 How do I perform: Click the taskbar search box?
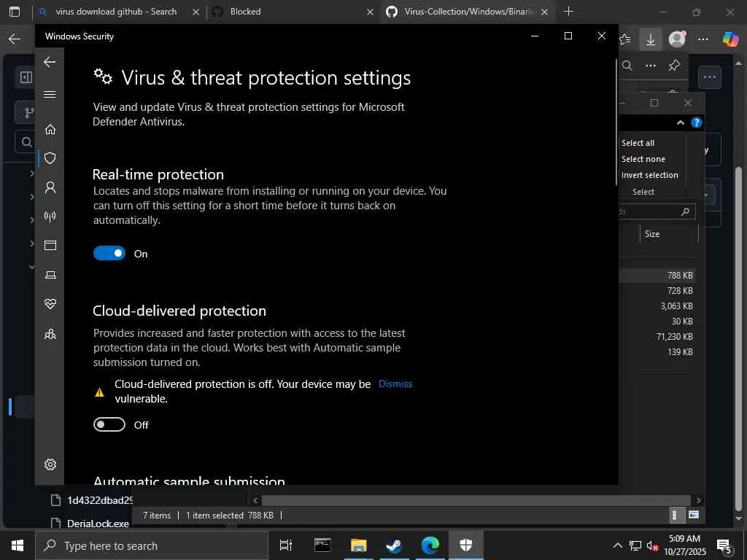tap(152, 545)
